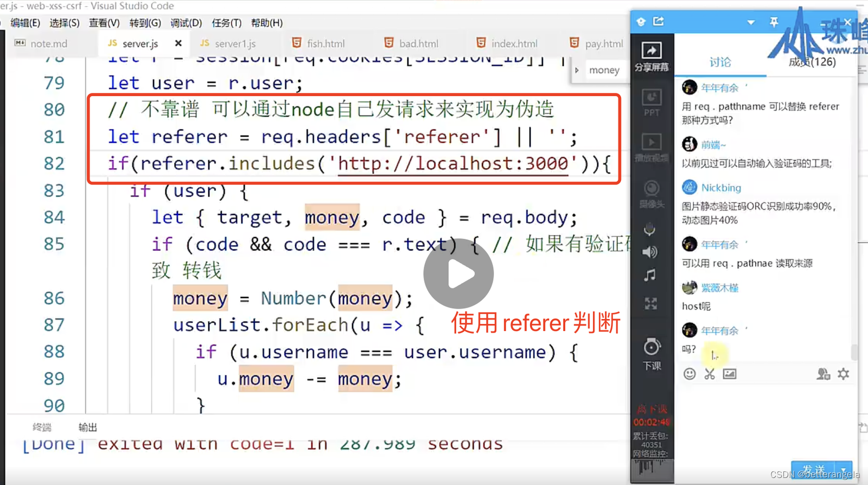Click the share screen icon in class panel
Image resolution: width=868 pixels, height=485 pixels.
pyautogui.click(x=652, y=56)
